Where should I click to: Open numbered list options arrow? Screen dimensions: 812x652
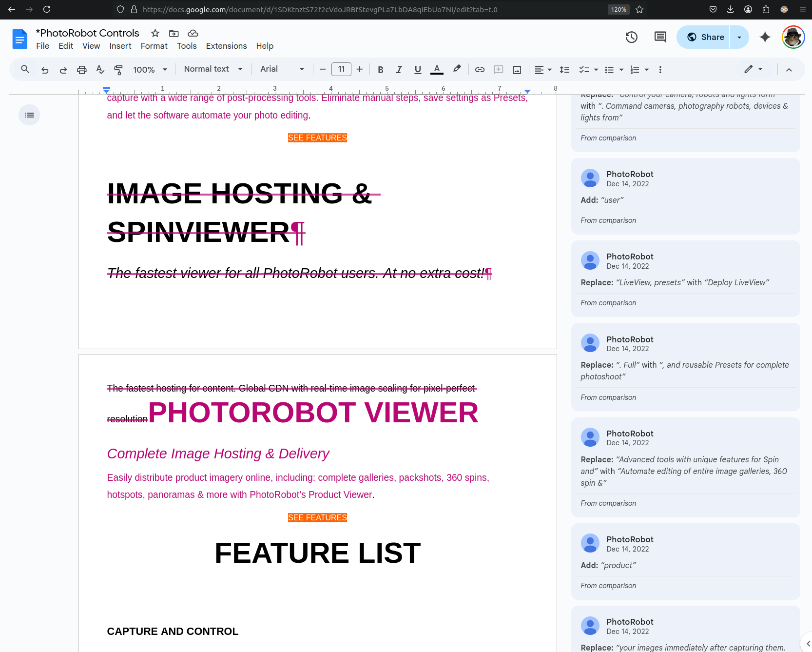coord(647,70)
